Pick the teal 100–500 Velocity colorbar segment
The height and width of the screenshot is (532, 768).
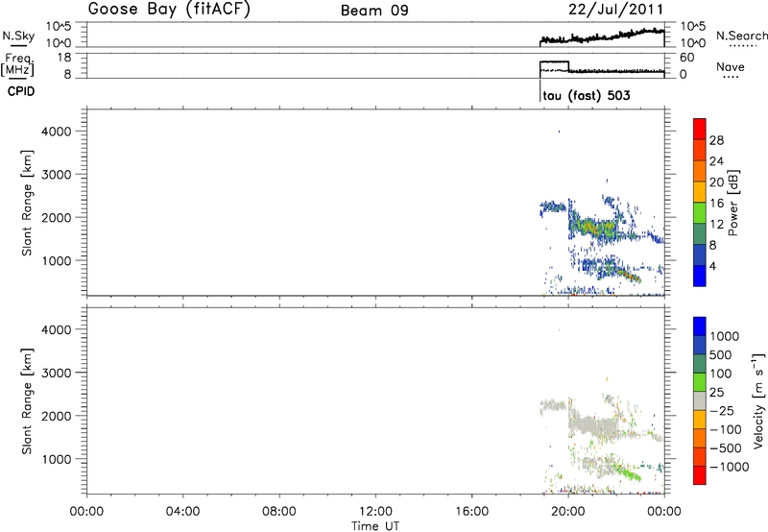(x=700, y=364)
